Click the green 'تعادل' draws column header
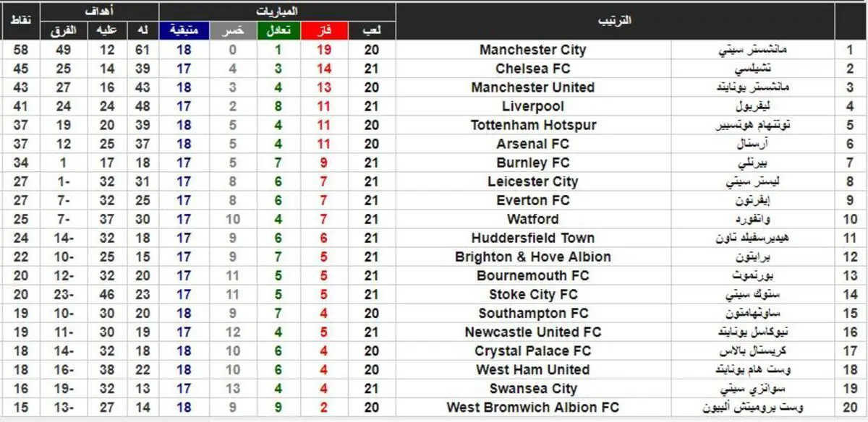The height and width of the screenshot is (422, 868). 278,30
